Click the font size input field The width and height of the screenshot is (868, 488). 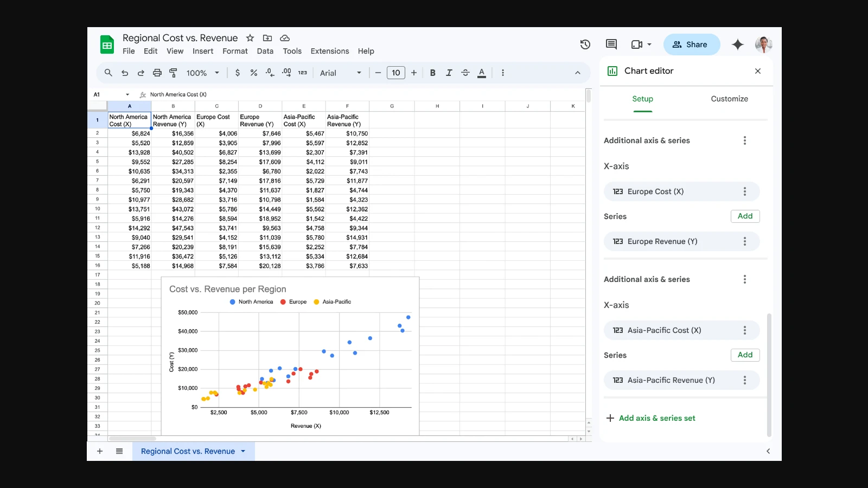(396, 73)
